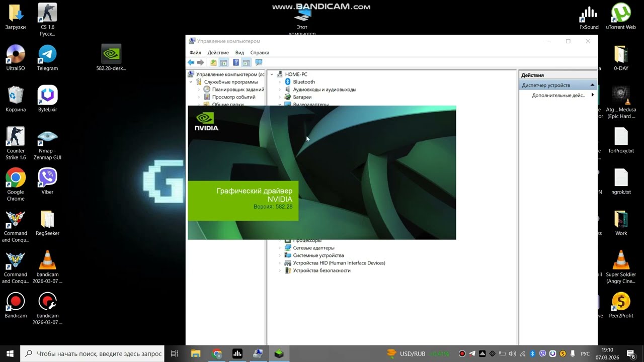The width and height of the screenshot is (644, 362).
Task: Select the Bluetooth tree item
Action: (304, 82)
